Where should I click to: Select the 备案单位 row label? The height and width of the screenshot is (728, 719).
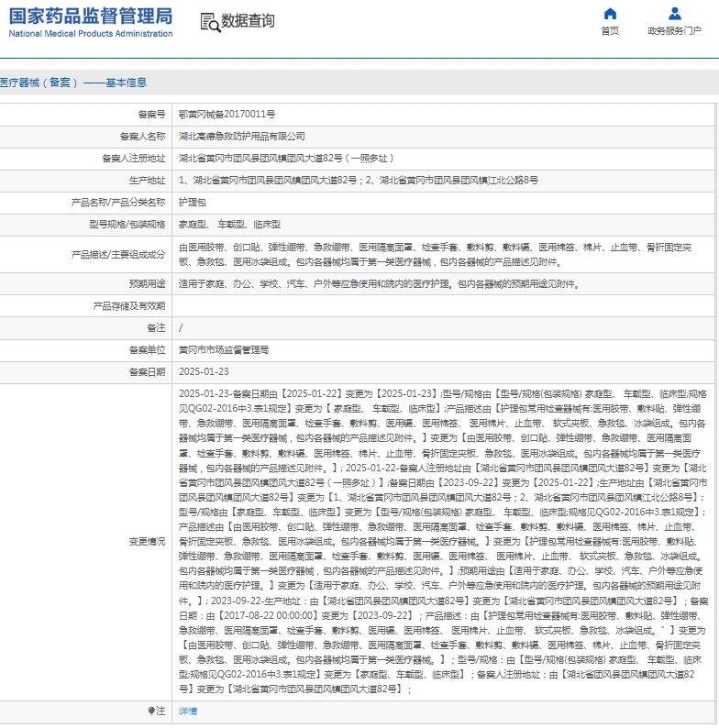[148, 350]
